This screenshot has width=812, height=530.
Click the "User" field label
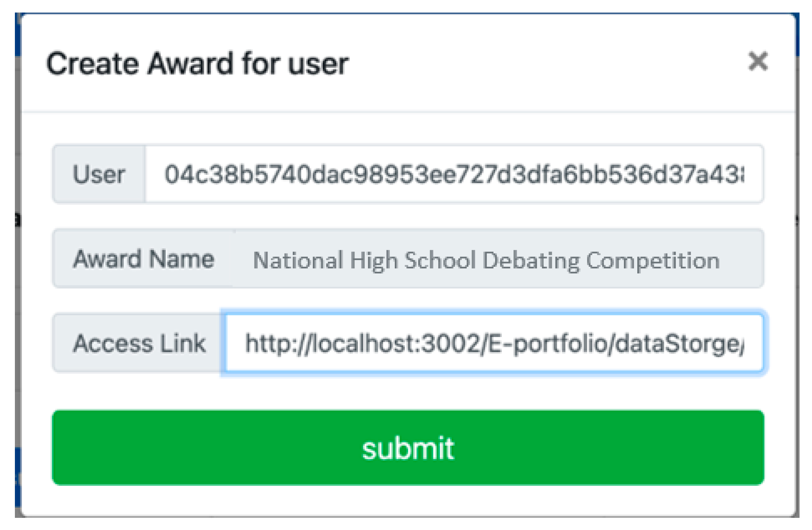(x=99, y=174)
